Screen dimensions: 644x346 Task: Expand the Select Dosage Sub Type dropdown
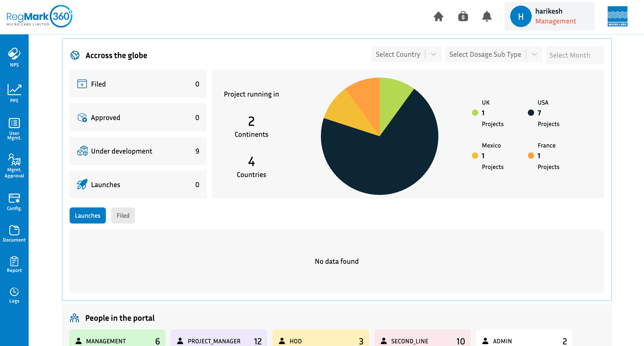click(493, 54)
